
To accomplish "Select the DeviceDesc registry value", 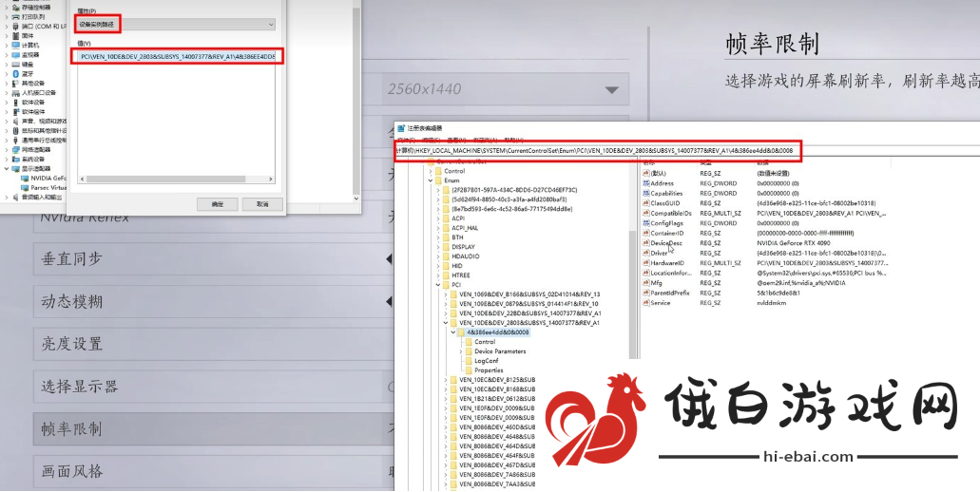I will click(x=666, y=243).
